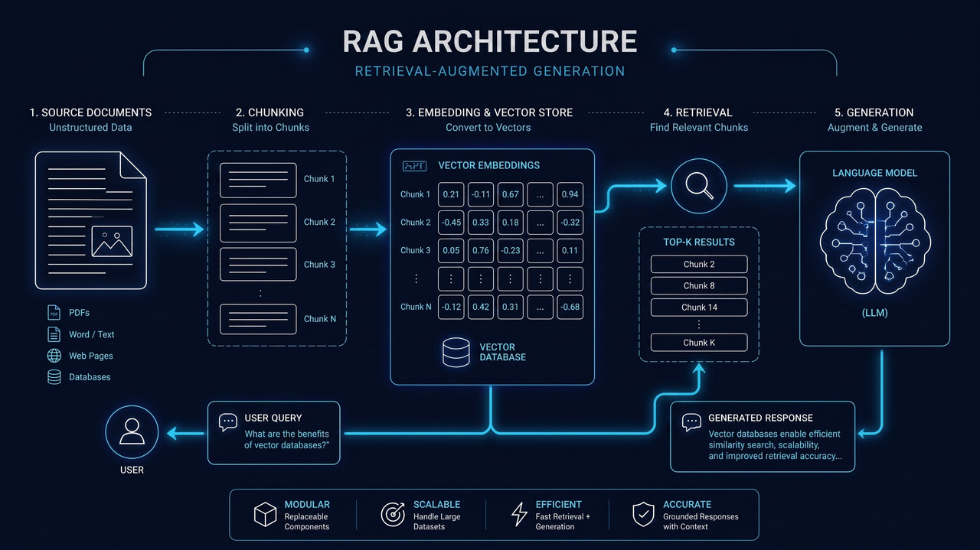
Task: Click embedding value 0.18 cell
Action: pos(511,223)
